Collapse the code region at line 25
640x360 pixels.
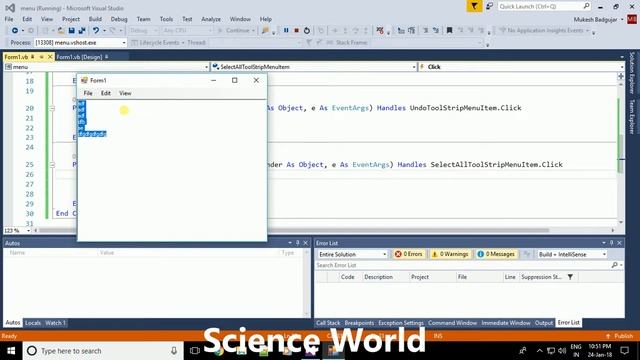[x=52, y=165]
